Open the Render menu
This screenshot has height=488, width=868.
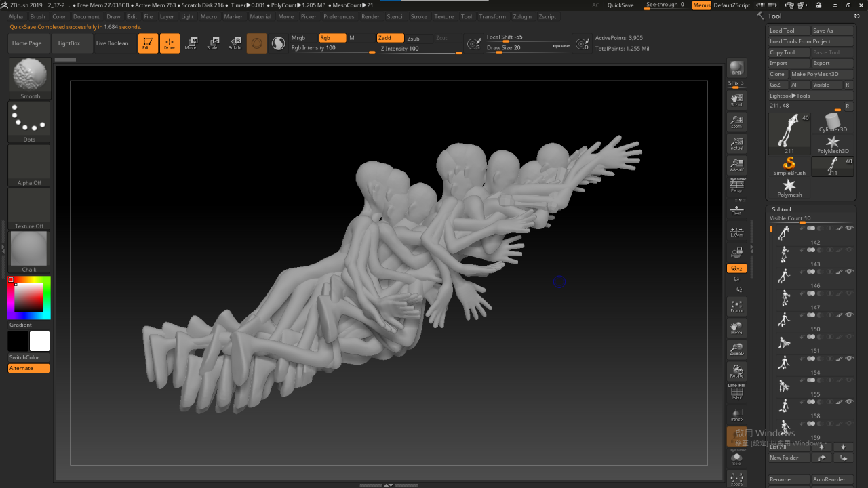coord(370,16)
